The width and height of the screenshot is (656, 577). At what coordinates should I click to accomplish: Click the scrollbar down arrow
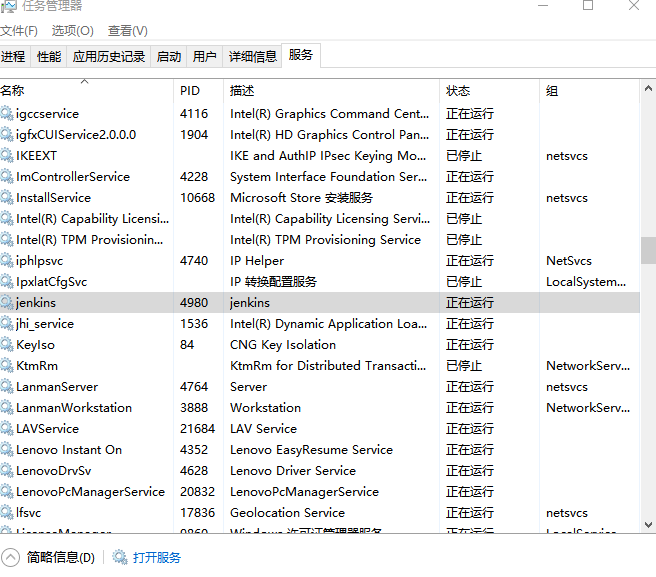pyautogui.click(x=648, y=525)
